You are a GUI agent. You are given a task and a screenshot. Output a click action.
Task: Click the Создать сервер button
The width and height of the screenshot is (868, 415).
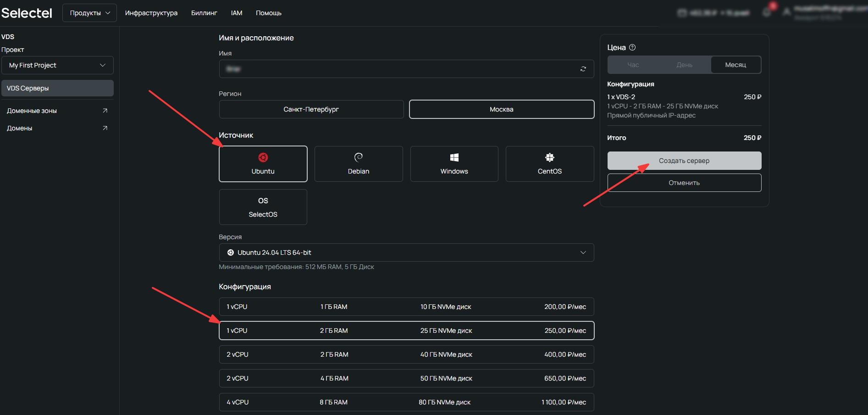(x=685, y=161)
